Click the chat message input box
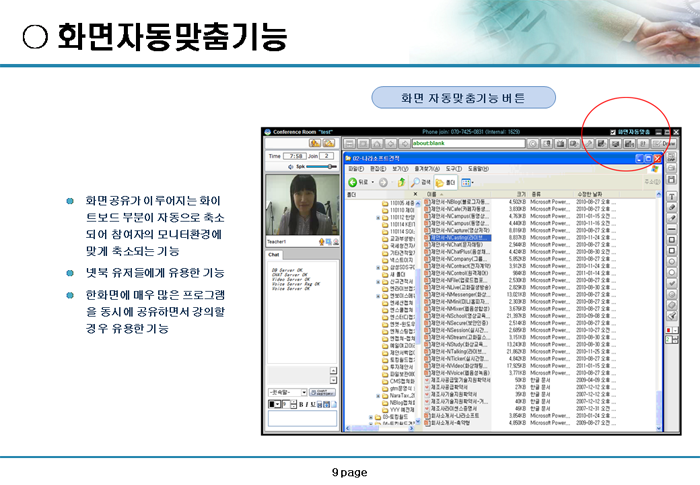The image size is (700, 485). click(x=302, y=419)
